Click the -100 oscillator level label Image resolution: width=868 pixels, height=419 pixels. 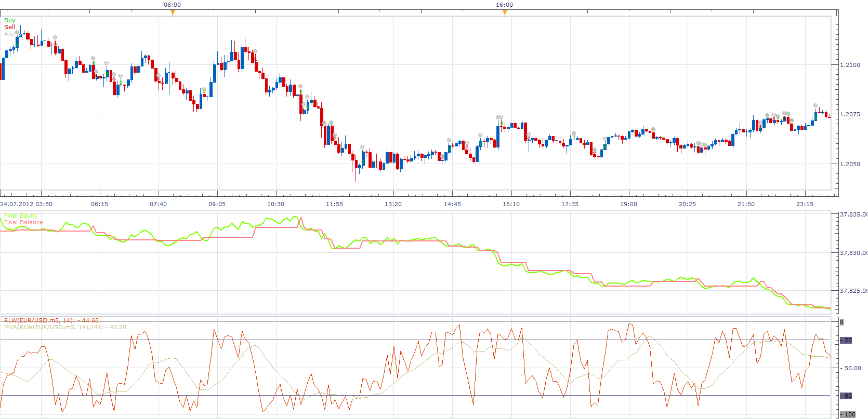tap(848, 414)
